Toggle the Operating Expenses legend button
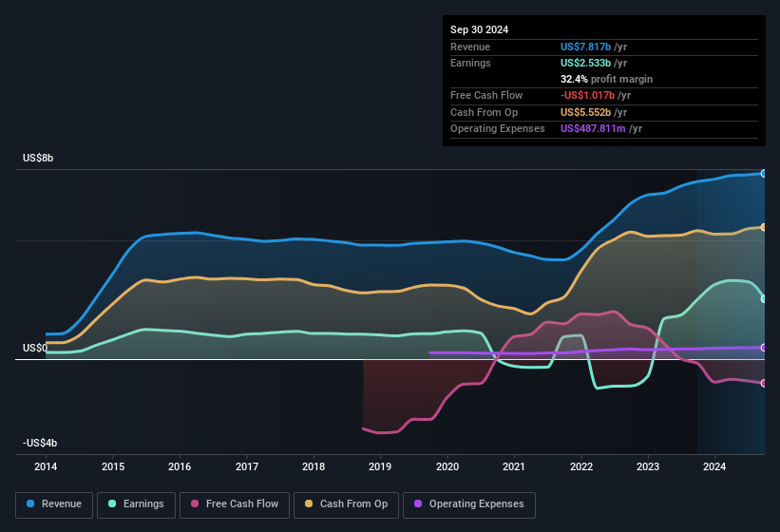The image size is (780, 532). tap(469, 504)
